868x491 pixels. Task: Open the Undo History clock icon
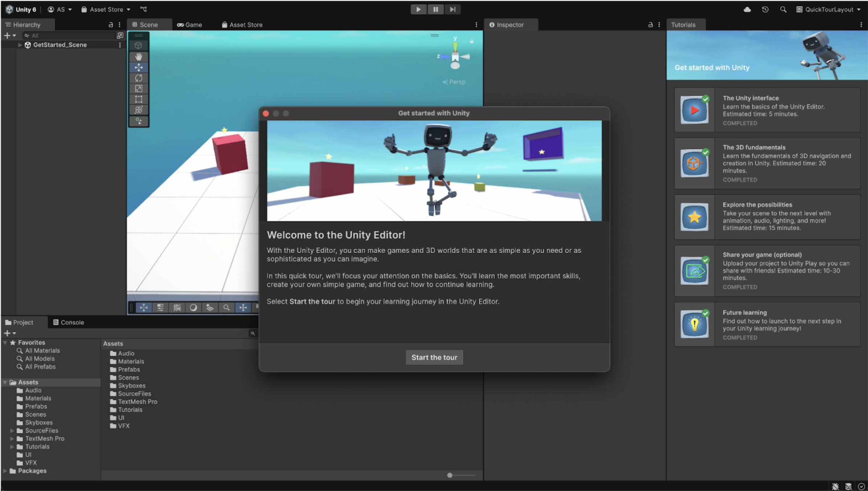coord(765,9)
